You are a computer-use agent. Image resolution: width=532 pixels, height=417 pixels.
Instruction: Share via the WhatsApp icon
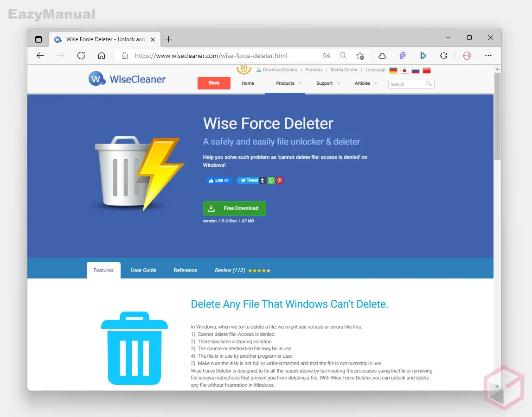coord(271,180)
